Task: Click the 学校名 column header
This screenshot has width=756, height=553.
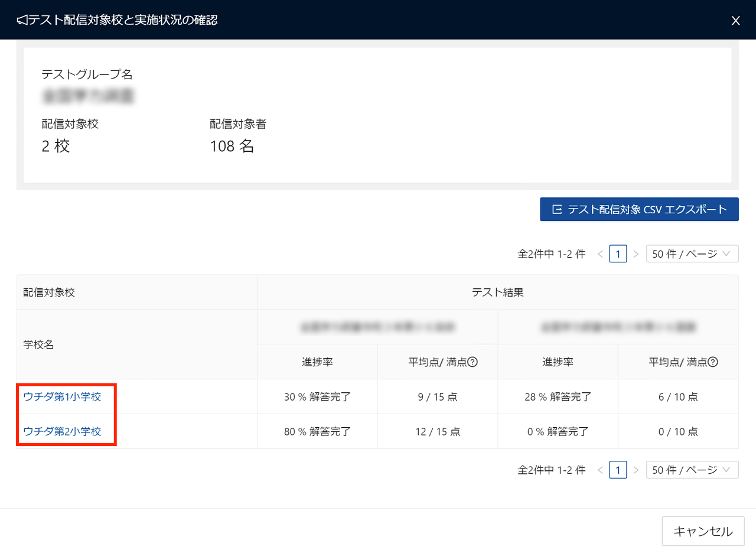Action: [x=38, y=344]
